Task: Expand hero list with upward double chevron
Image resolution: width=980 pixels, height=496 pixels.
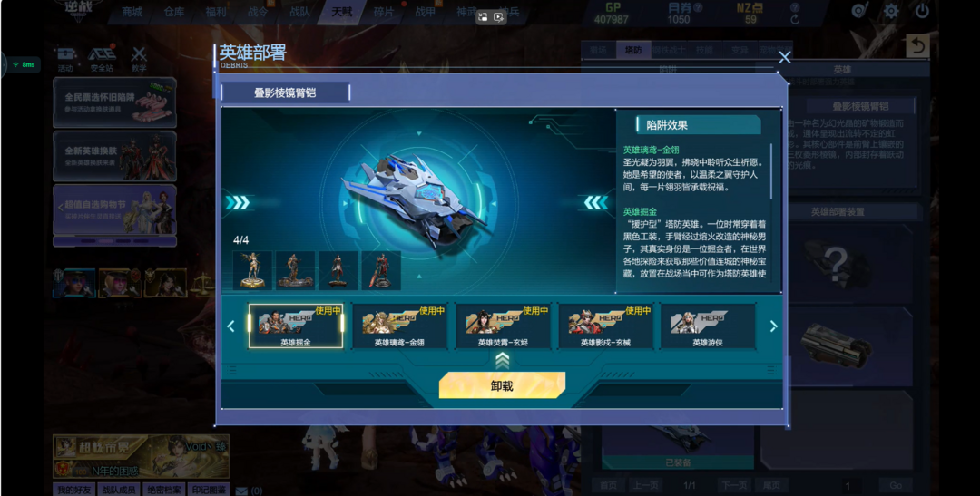Action: click(x=503, y=360)
